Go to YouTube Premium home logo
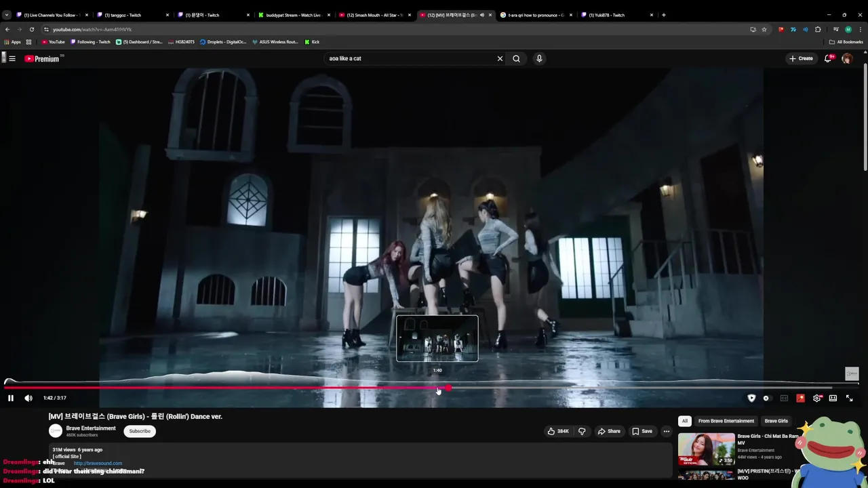 pos(42,58)
